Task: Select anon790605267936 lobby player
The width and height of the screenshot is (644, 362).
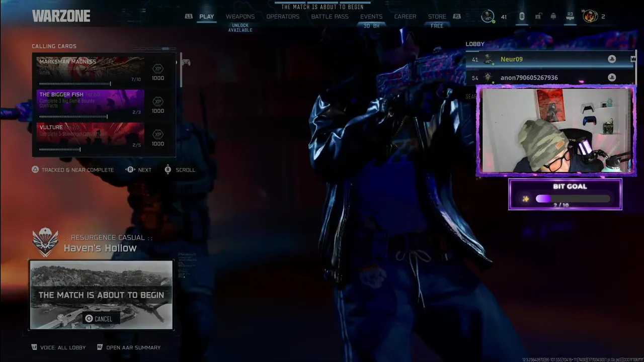Action: (550, 77)
